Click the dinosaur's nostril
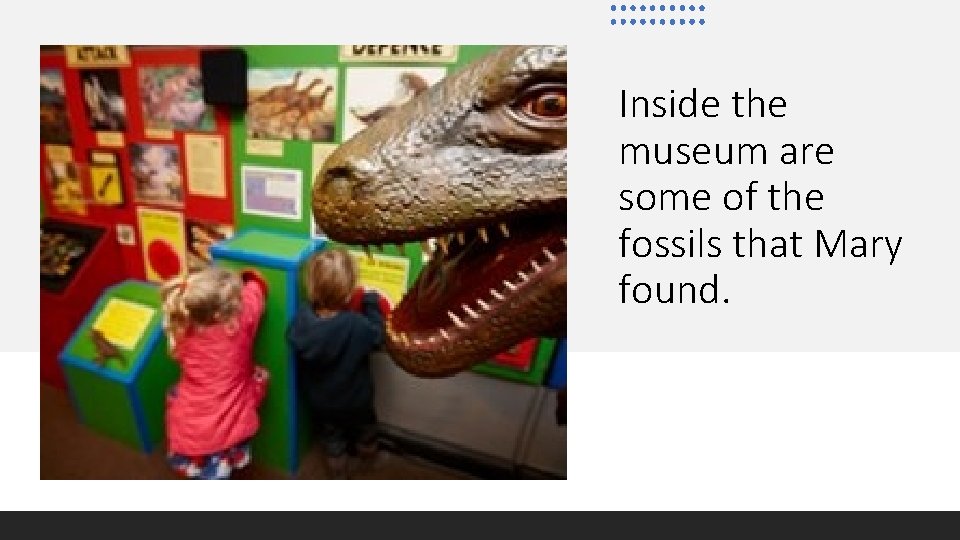The width and height of the screenshot is (960, 540). pyautogui.click(x=338, y=178)
